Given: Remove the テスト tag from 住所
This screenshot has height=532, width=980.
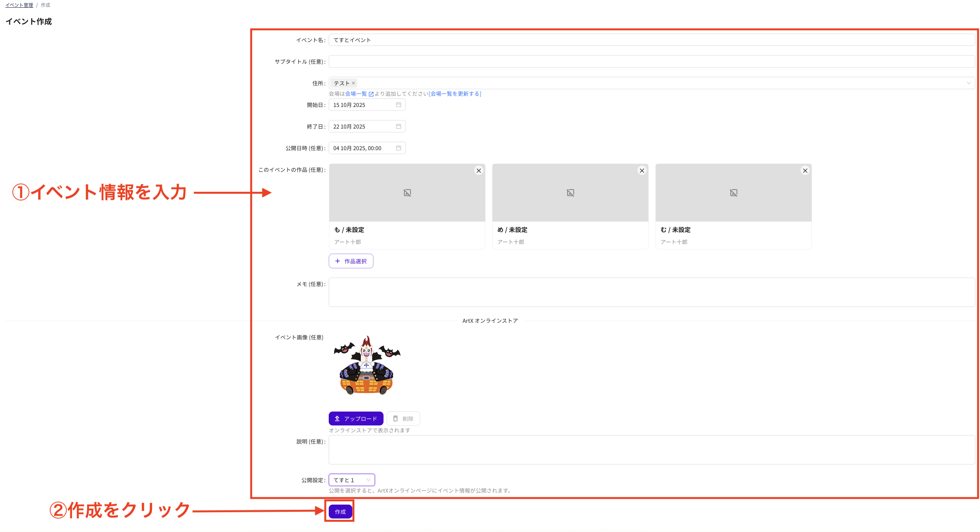Looking at the screenshot, I should point(353,83).
